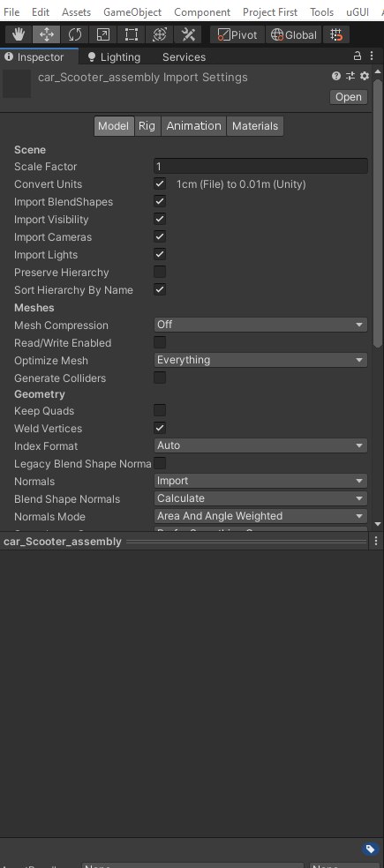384x868 pixels.
Task: Select the Scale tool
Action: pos(103,35)
